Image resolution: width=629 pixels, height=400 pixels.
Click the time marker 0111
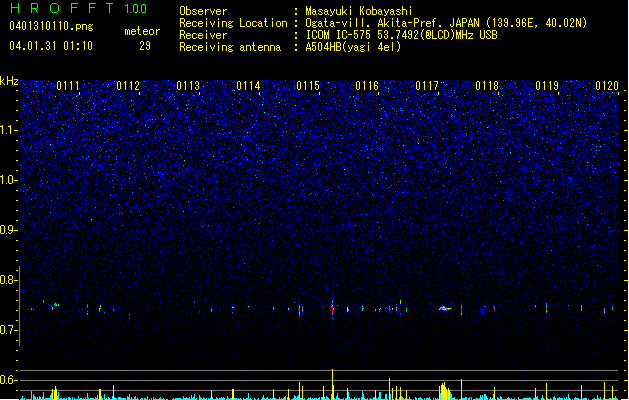point(68,86)
